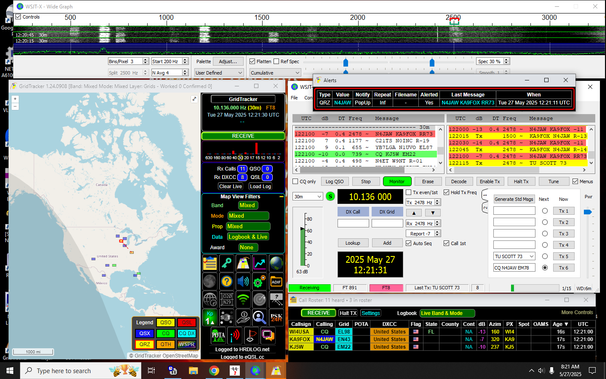Click the Enable Tx button
The height and width of the screenshot is (379, 606).
tap(490, 181)
